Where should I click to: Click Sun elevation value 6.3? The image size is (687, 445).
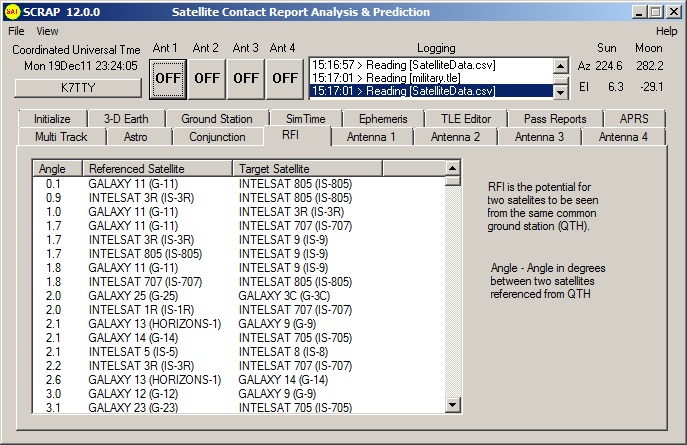tap(616, 87)
